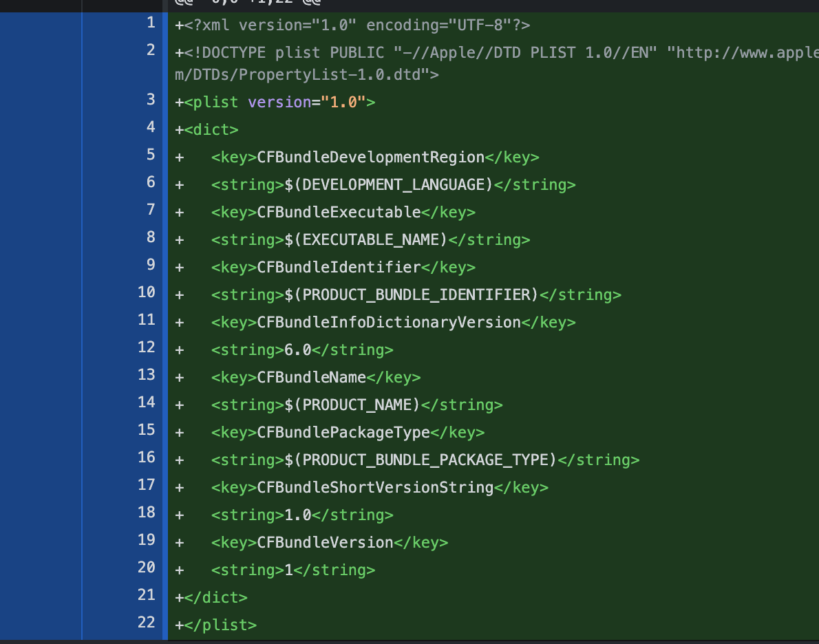Screen dimensions: 819x644
Task: Click the plist version="1.0" opening tag
Action: click(x=279, y=103)
